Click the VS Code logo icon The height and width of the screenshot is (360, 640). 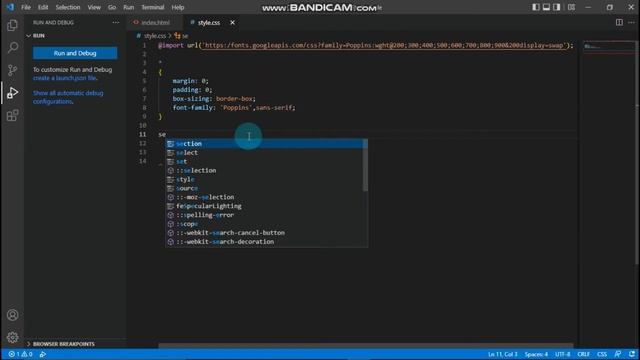point(10,7)
